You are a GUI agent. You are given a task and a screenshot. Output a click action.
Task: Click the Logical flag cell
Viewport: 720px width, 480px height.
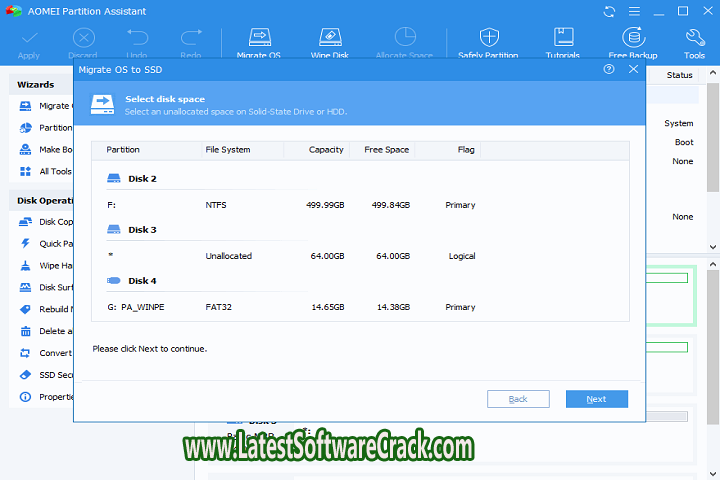click(462, 256)
